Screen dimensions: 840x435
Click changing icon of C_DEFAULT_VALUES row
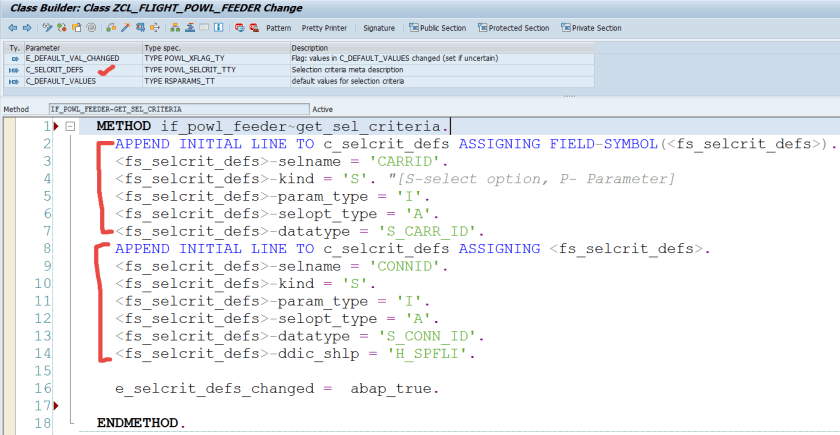[x=14, y=81]
